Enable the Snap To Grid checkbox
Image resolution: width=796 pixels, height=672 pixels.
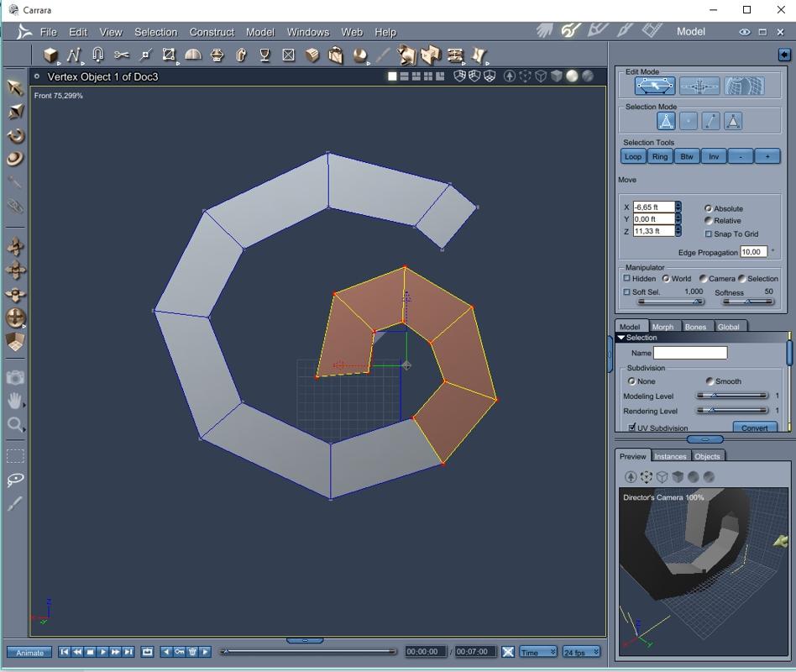coord(709,234)
